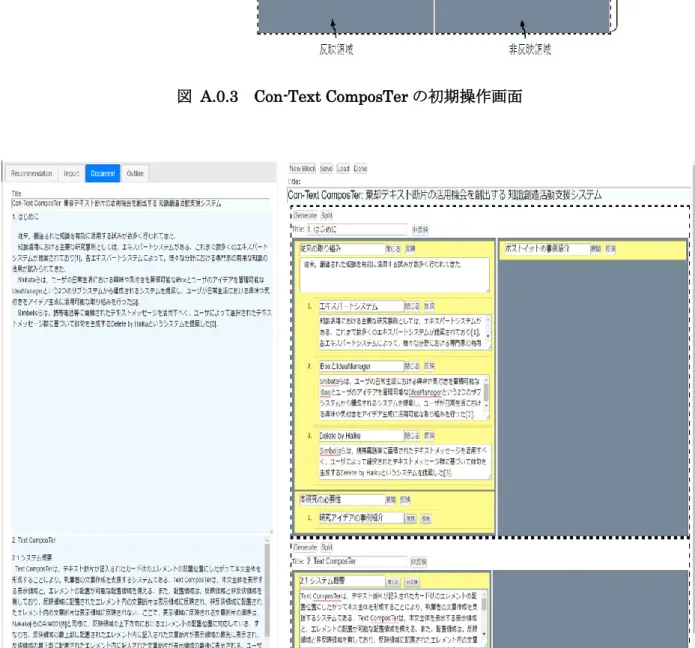Click the reflect button beside 研究アイデアの事例紹介
Viewport: 695px width, 648px height.
(x=426, y=519)
